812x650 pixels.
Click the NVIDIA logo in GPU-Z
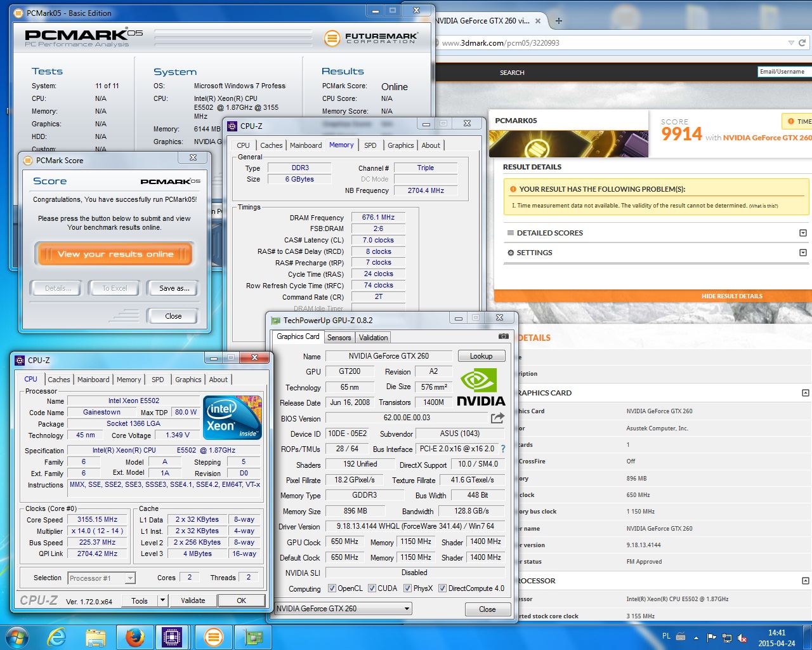click(x=481, y=387)
